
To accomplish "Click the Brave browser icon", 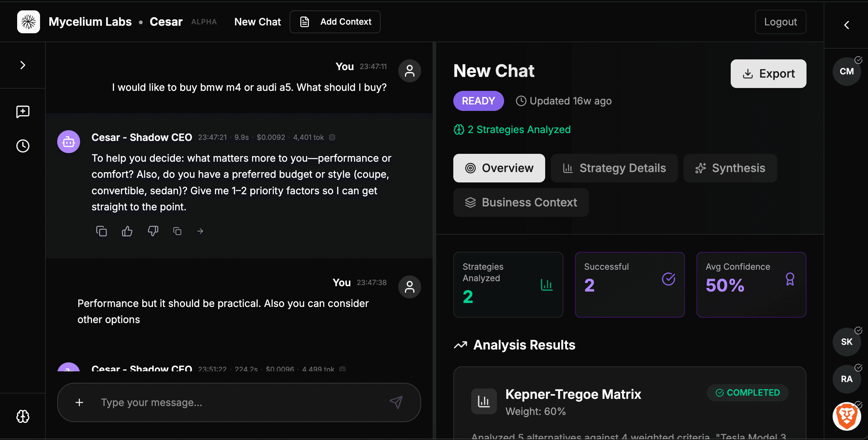I will click(847, 416).
